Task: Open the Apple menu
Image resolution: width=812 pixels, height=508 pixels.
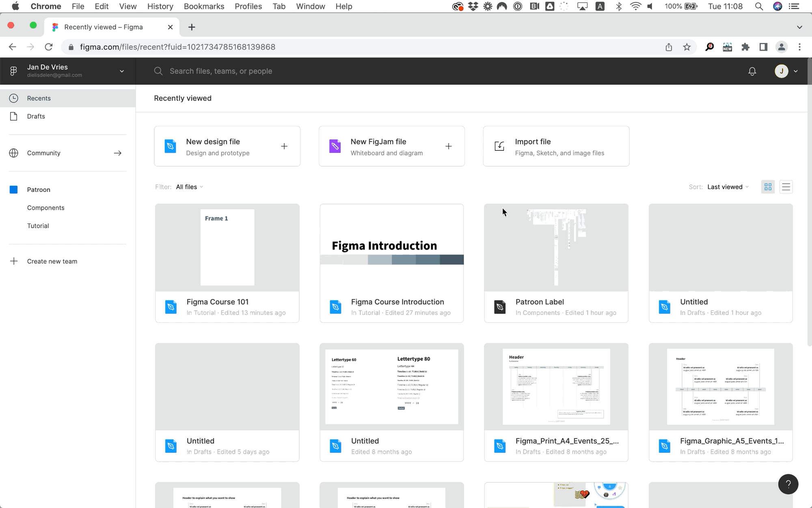Action: (x=15, y=7)
